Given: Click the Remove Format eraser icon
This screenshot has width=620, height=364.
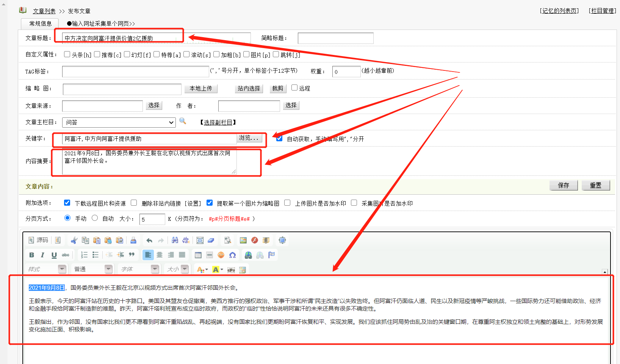Looking at the screenshot, I should pos(211,240).
